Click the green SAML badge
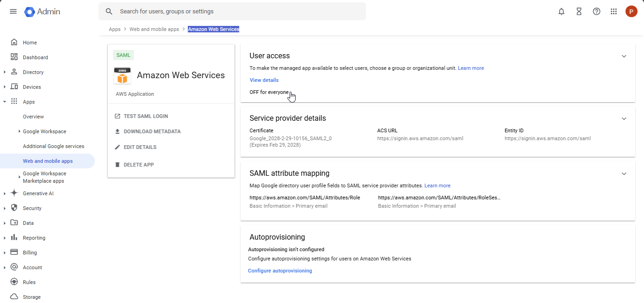Screen dimensions: 644x303 pyautogui.click(x=124, y=55)
